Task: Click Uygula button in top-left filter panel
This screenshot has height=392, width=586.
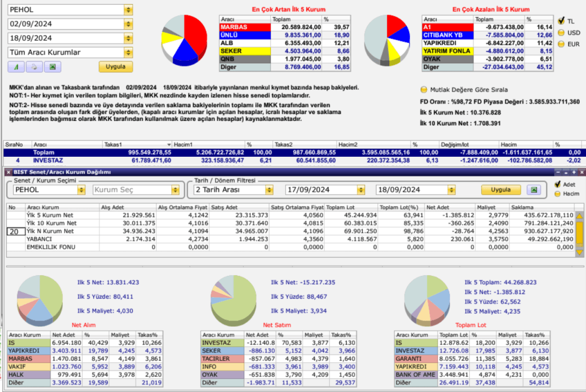Action: pos(116,66)
